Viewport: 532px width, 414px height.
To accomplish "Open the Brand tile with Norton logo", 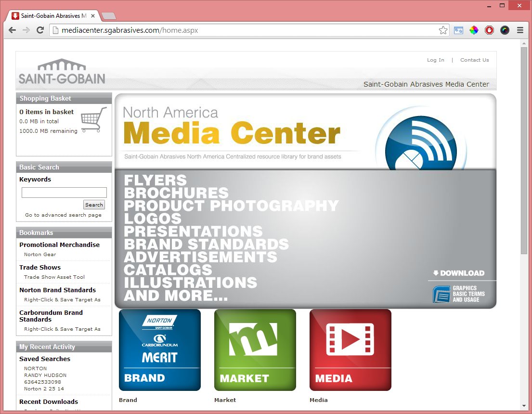I will tap(160, 350).
